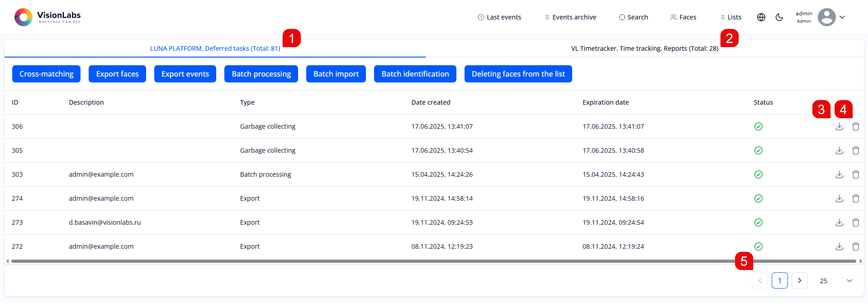868x304 pixels.
Task: Start Deleting faces from the list task
Action: click(518, 74)
